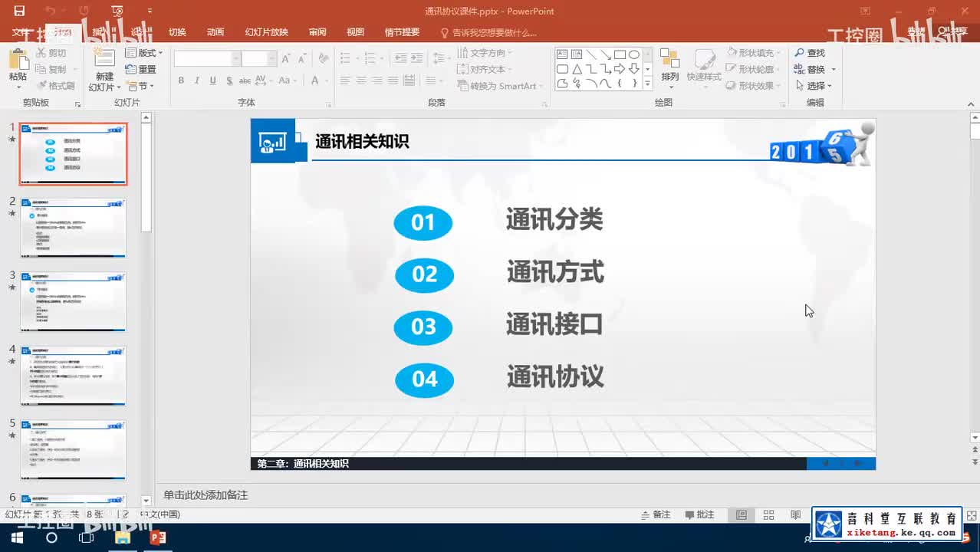This screenshot has width=980, height=552.
Task: Click Convert to SmartArt button
Action: (500, 86)
